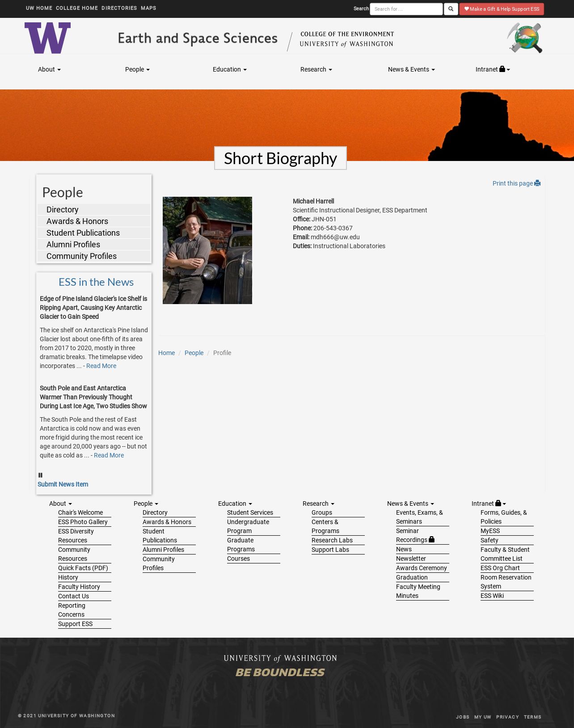Go to Home in the breadcrumb
The height and width of the screenshot is (728, 574).
point(166,353)
